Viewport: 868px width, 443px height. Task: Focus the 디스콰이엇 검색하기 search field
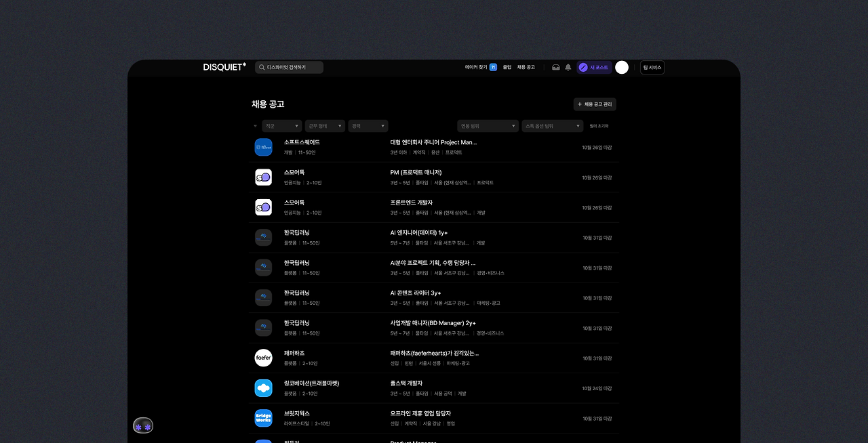coord(289,67)
